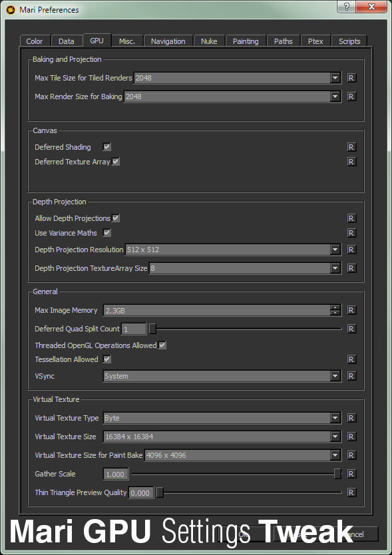Image resolution: width=392 pixels, height=555 pixels.
Task: Open the VSync dropdown
Action: coord(335,376)
